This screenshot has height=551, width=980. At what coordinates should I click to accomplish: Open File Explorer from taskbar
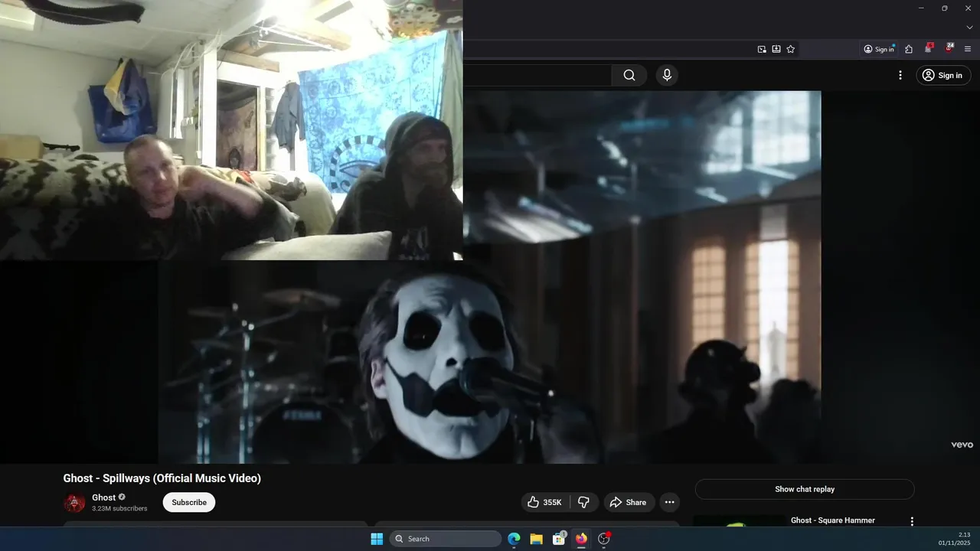pos(537,539)
